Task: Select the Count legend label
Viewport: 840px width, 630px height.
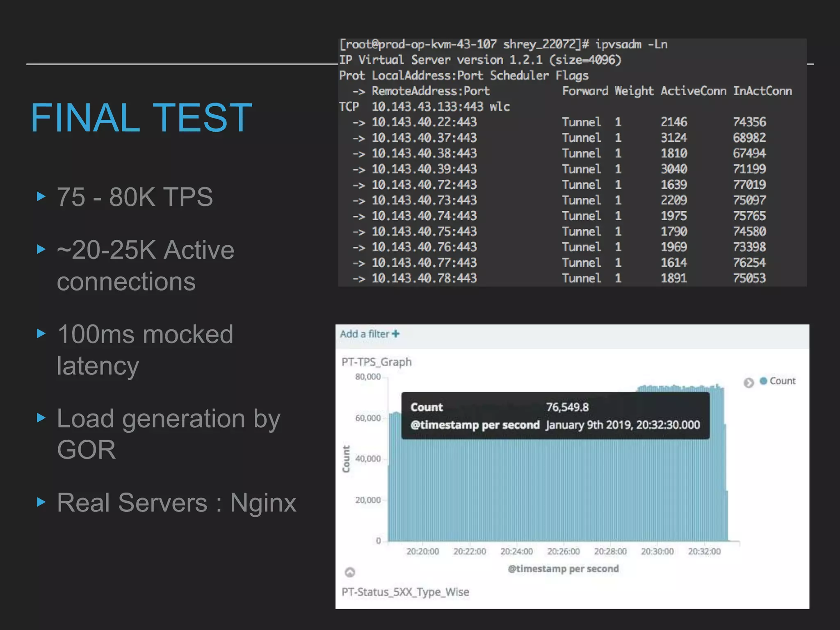Action: click(x=783, y=381)
